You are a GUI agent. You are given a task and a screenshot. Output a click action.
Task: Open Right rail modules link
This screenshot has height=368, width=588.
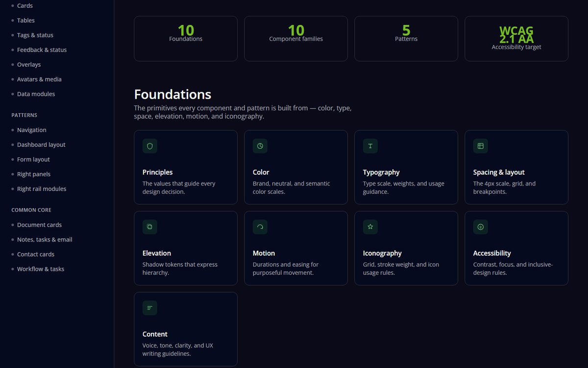[42, 189]
